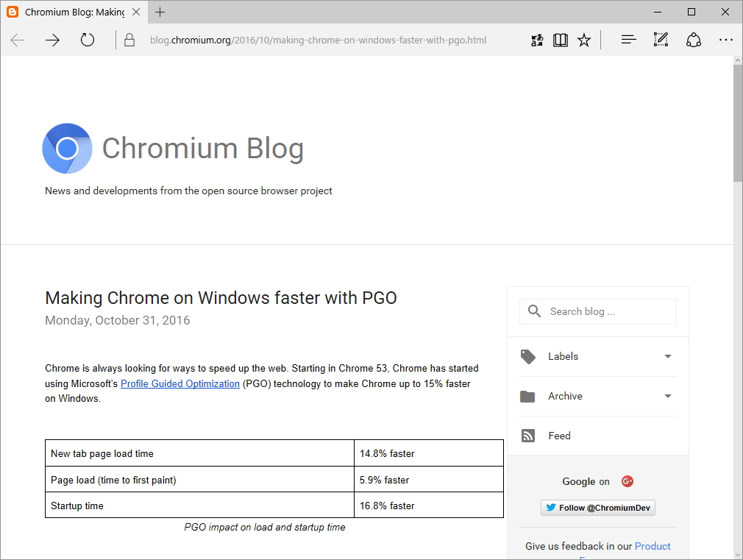Image resolution: width=743 pixels, height=560 pixels.
Task: Open the Google+ profile icon
Action: pyautogui.click(x=628, y=481)
